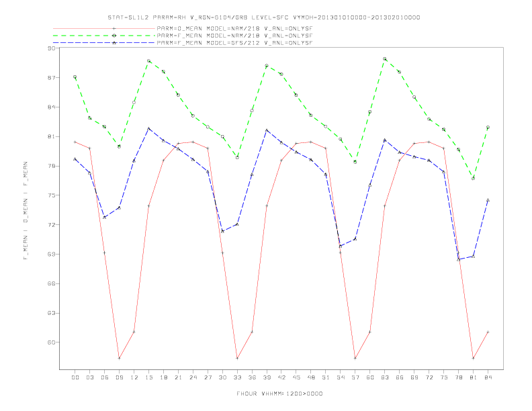Click x-axis forecast hour label 39
This screenshot has width=532, height=411.
tap(267, 377)
